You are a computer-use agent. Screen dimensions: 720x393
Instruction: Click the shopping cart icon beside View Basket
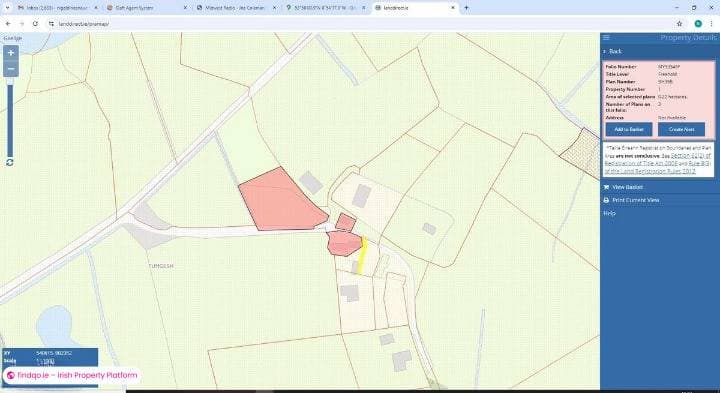pyautogui.click(x=606, y=187)
